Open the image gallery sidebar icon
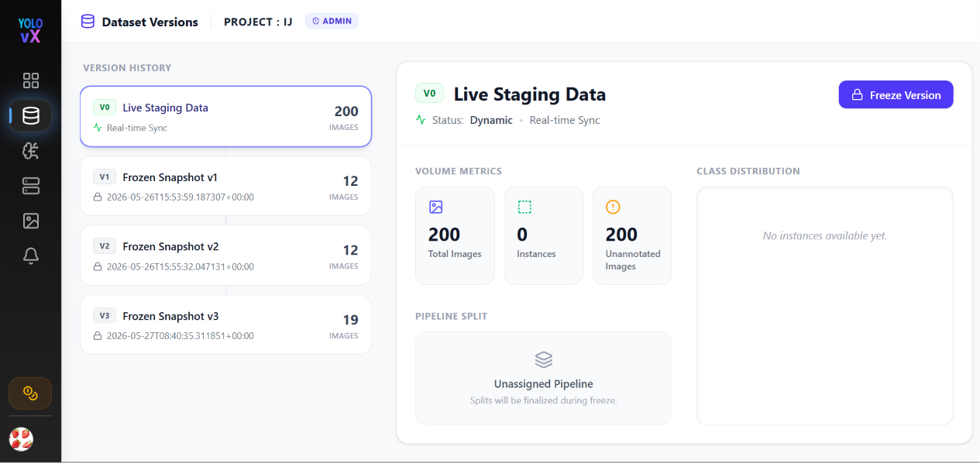The width and height of the screenshot is (980, 463). click(31, 221)
